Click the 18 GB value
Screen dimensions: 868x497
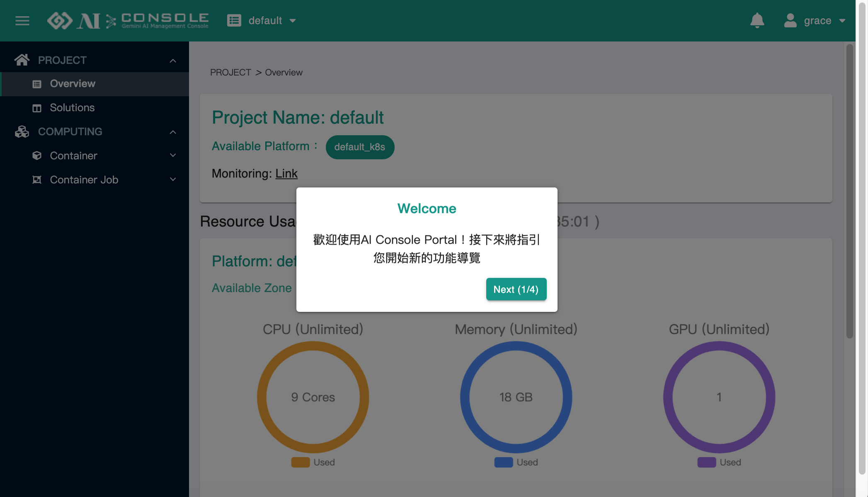coord(516,397)
